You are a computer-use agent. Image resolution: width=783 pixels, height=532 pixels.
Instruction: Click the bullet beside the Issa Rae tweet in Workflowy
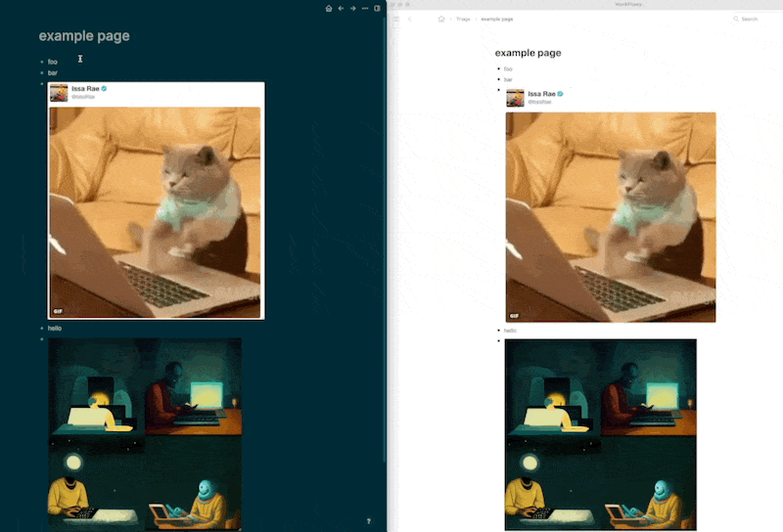point(498,90)
